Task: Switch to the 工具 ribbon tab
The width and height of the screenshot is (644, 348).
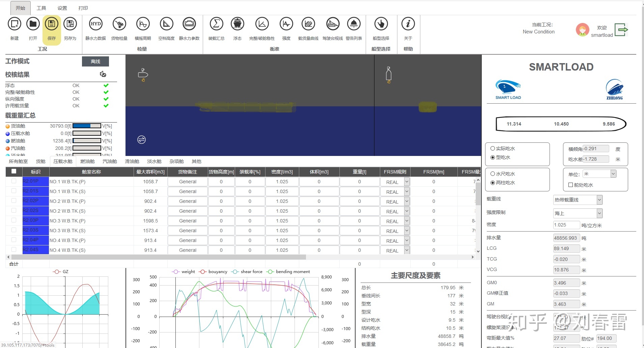Action: (41, 8)
